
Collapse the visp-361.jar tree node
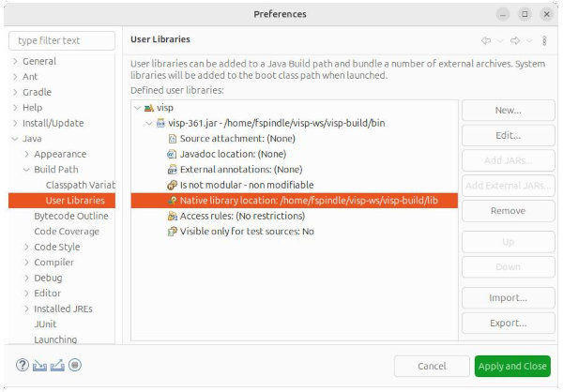click(x=148, y=123)
